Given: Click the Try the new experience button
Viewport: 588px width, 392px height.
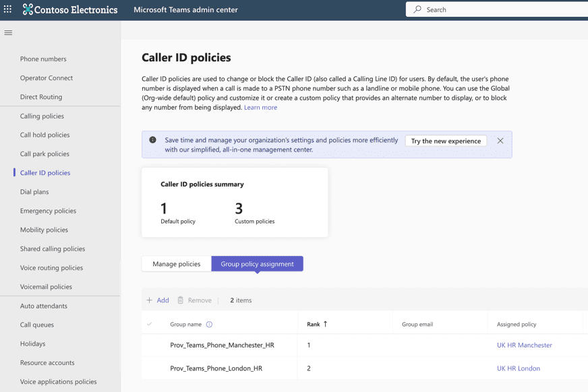Looking at the screenshot, I should point(447,141).
